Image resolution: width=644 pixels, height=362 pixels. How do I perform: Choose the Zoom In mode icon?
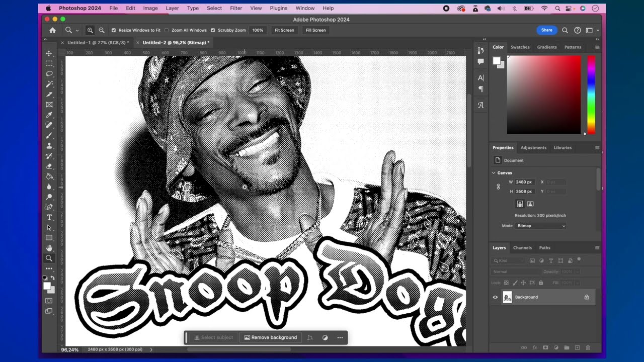tap(90, 30)
